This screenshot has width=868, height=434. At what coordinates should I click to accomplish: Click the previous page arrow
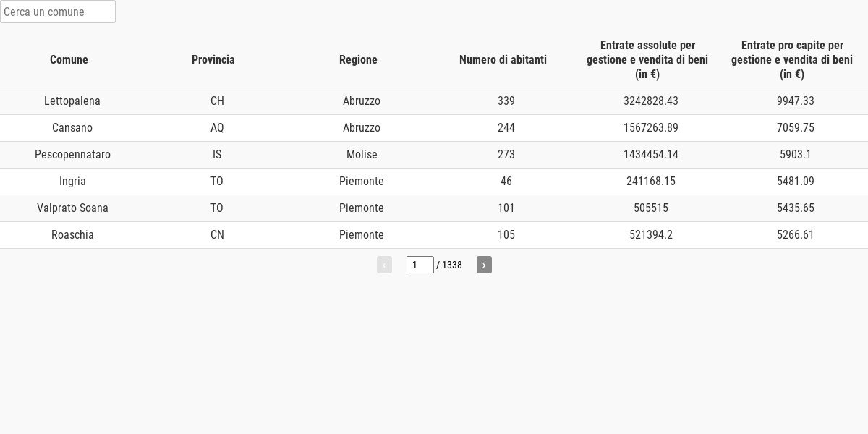pos(384,265)
